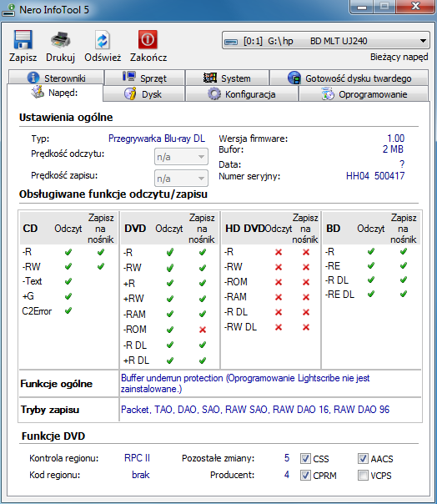Toggle the AACS checkbox

click(x=363, y=458)
